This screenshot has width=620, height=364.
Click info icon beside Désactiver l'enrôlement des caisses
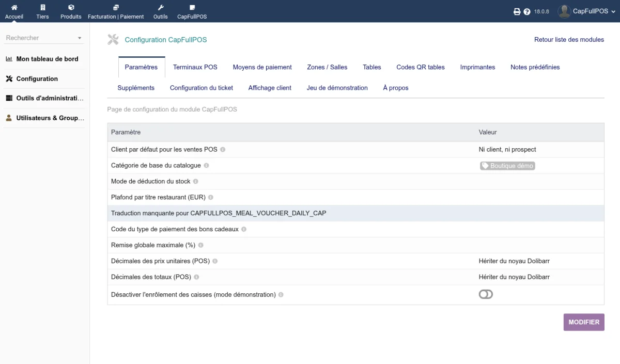pos(281,295)
